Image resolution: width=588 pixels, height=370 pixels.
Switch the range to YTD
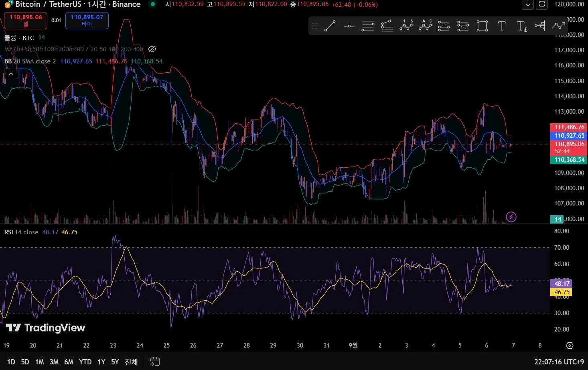pyautogui.click(x=85, y=362)
